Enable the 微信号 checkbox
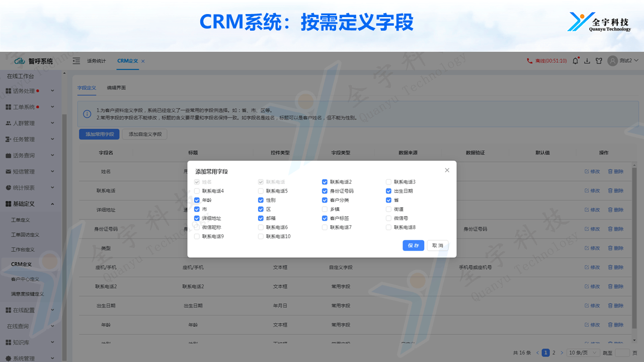644x362 pixels. (x=388, y=218)
